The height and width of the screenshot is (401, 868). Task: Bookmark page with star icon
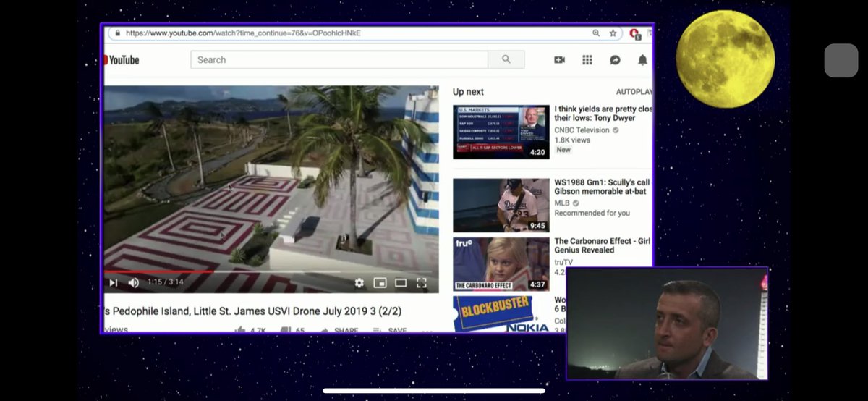[613, 33]
